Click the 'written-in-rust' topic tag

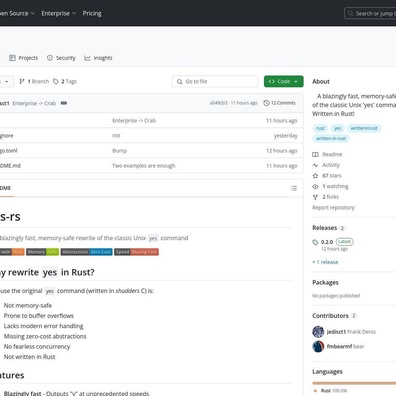coord(331,138)
